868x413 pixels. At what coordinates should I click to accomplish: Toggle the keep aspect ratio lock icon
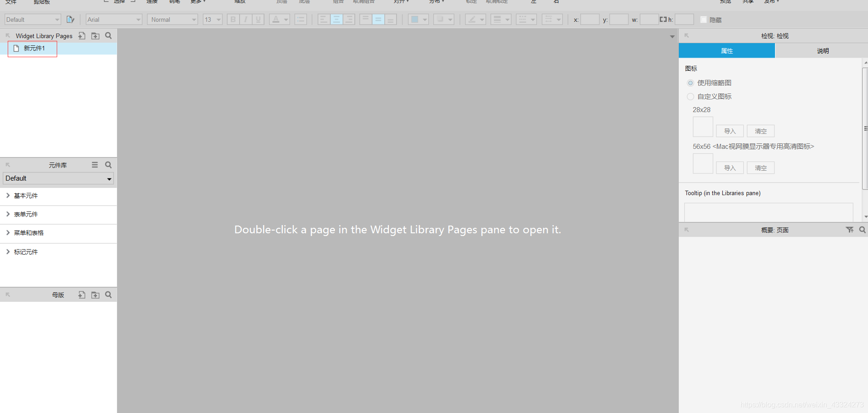point(663,20)
